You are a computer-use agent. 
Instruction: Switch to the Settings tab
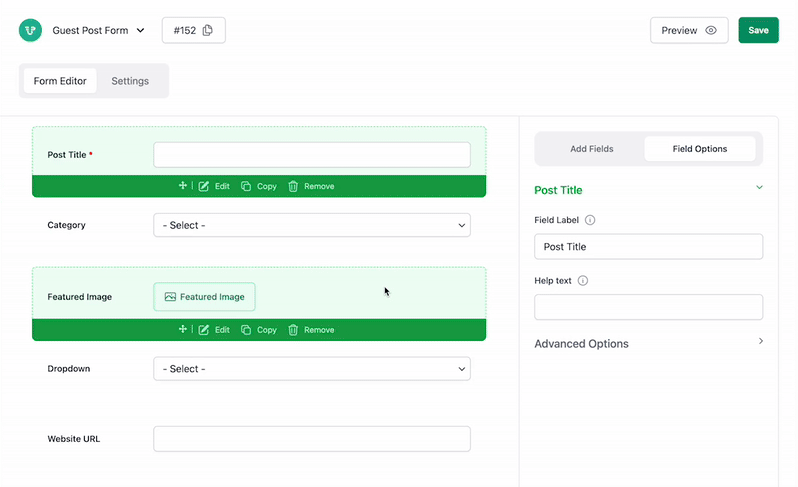tap(130, 81)
